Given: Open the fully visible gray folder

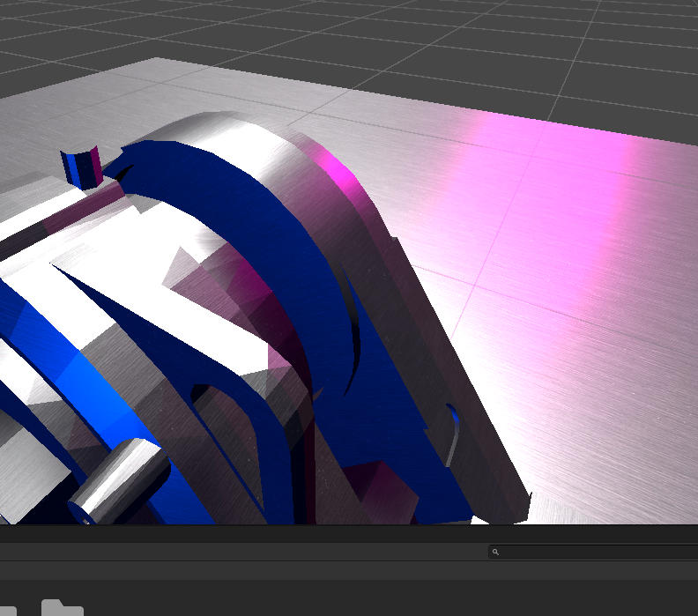Looking at the screenshot, I should tap(63, 607).
